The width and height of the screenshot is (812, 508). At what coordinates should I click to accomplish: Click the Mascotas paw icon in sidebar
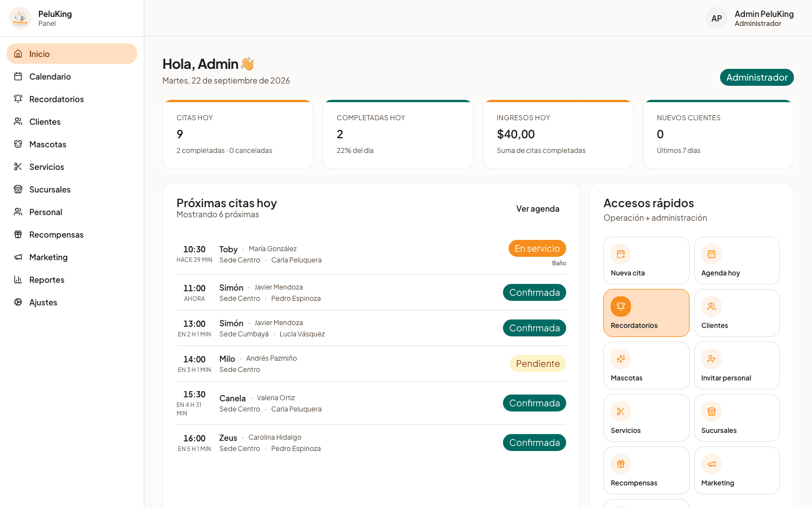(x=18, y=144)
